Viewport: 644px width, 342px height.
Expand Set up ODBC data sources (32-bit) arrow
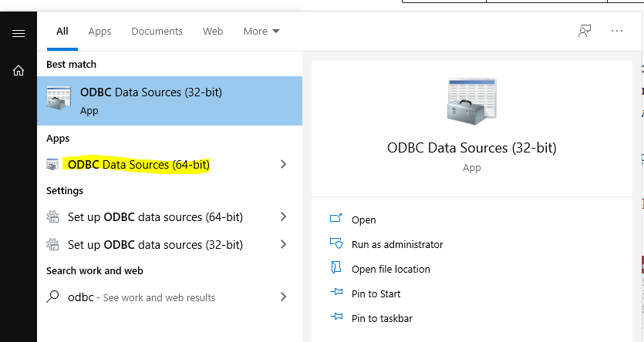click(284, 245)
